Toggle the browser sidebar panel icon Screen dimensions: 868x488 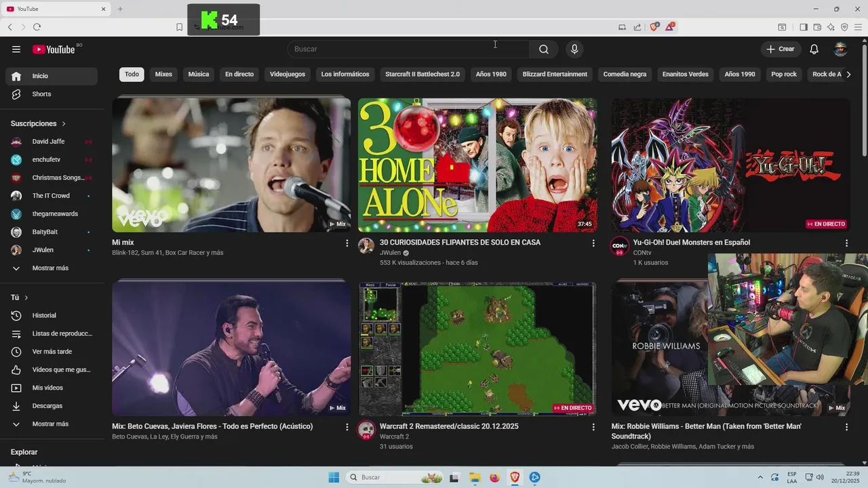[804, 27]
